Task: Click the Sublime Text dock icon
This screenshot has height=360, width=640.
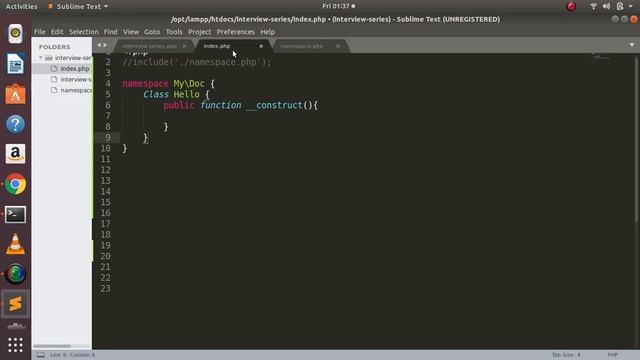Action: pyautogui.click(x=15, y=304)
